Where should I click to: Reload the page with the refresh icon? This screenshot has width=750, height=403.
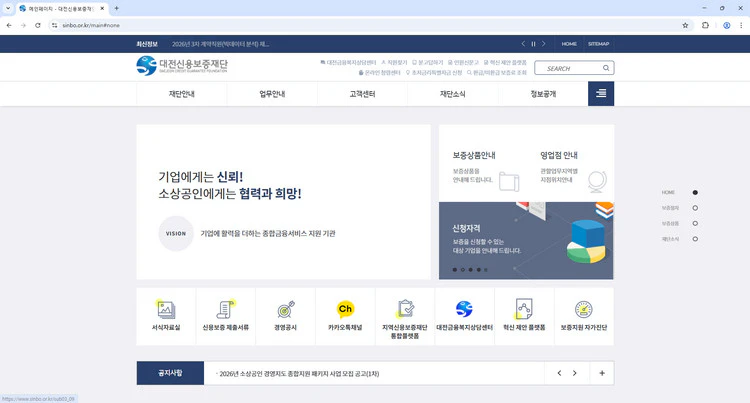pos(38,25)
